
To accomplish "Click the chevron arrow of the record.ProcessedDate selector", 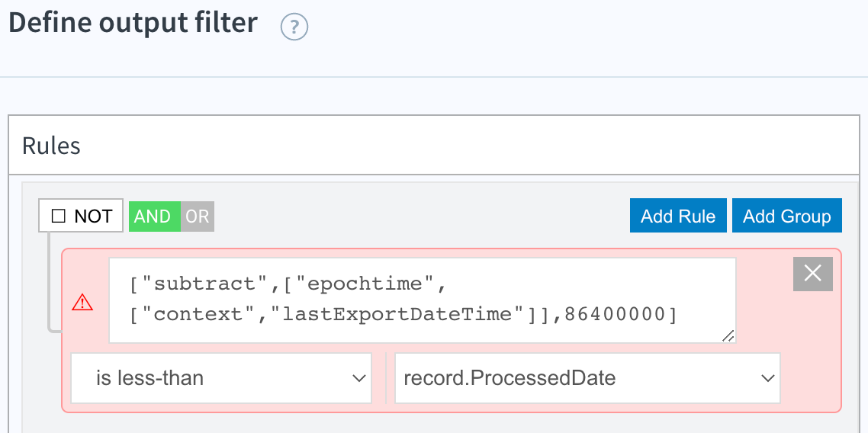I will 767,378.
